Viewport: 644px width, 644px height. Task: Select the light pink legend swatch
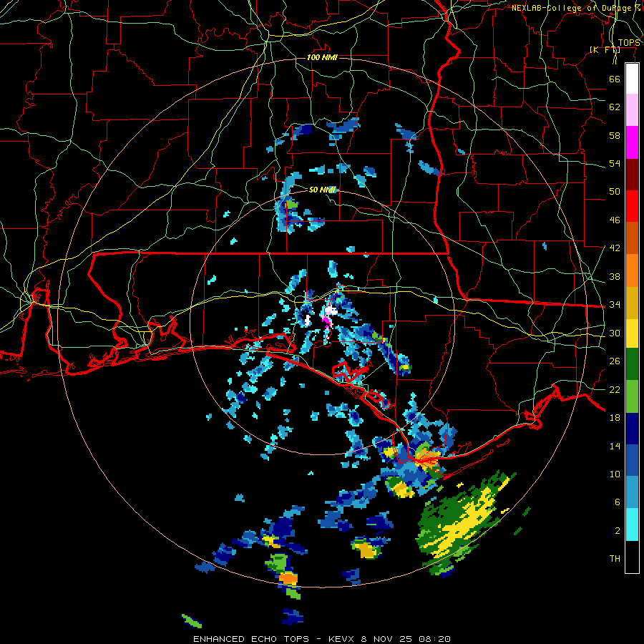(632, 110)
